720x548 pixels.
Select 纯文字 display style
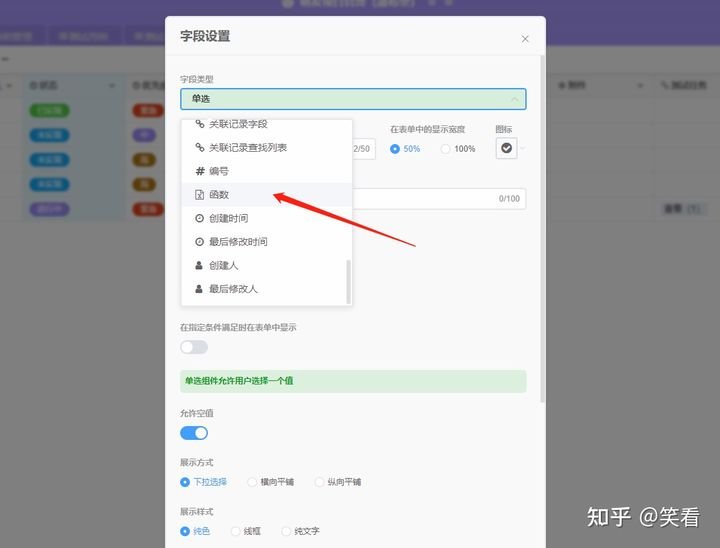pos(301,531)
